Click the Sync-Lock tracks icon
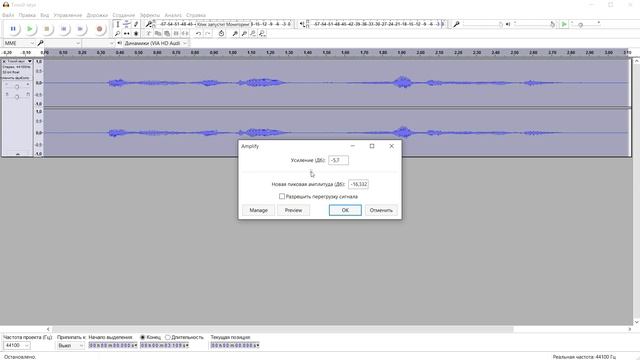Image resolution: width=640 pixels, height=360 pixels. click(221, 33)
